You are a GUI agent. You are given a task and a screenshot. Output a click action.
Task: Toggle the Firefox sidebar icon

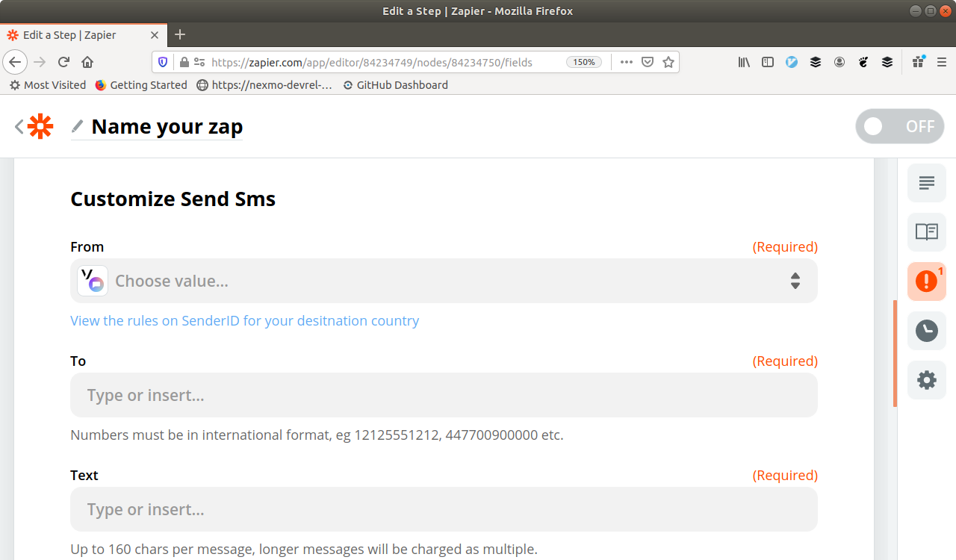[768, 62]
